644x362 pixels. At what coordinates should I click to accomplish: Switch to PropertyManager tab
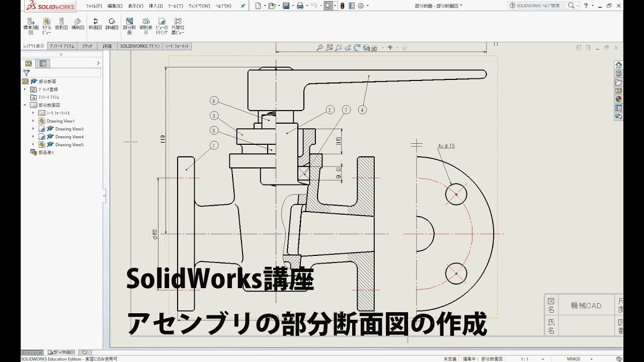(x=43, y=63)
